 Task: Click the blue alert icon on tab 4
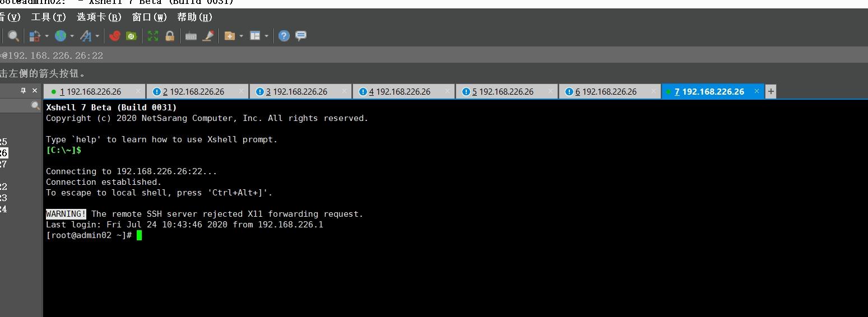point(363,92)
